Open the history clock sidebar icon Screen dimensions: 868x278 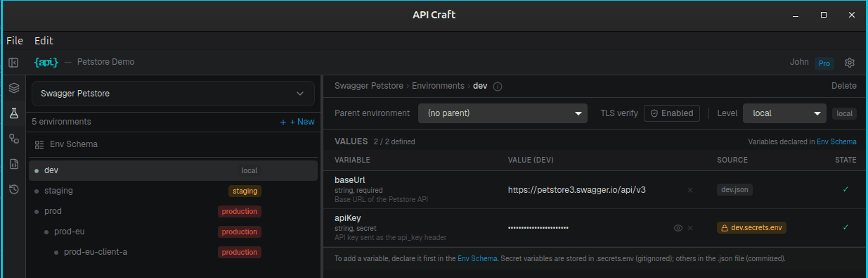coord(13,189)
